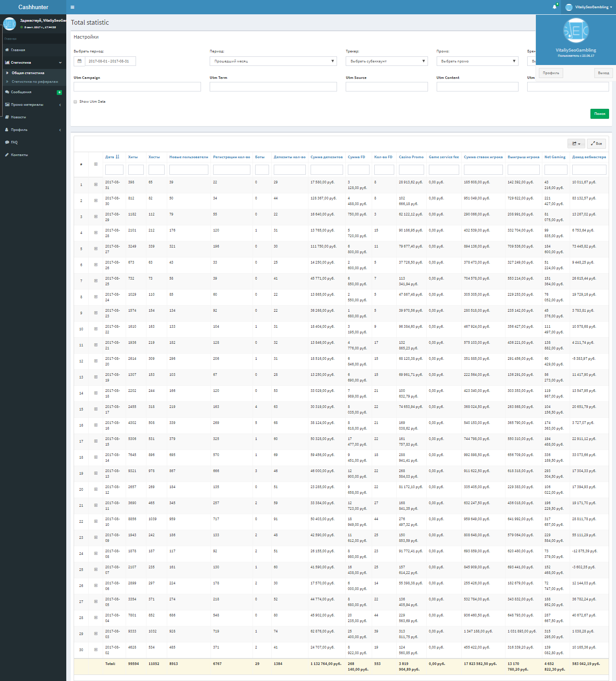Viewport: 616px width, 681px height.
Task: Expand details of row number 10
Action: pyautogui.click(x=96, y=329)
